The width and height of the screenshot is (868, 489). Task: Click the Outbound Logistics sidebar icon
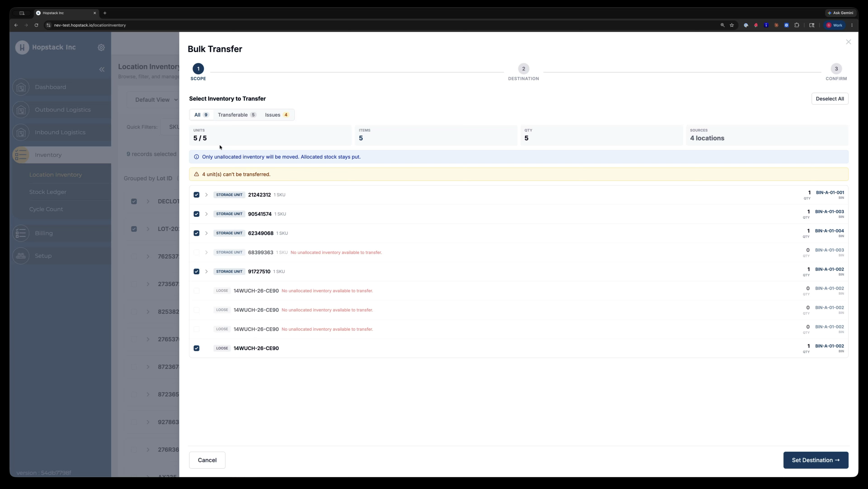pos(21,110)
